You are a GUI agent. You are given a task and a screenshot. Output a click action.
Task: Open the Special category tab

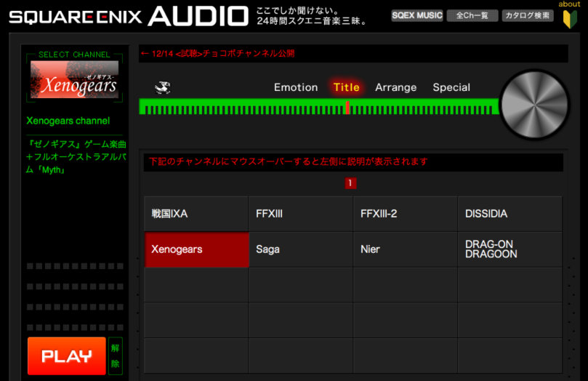click(451, 87)
